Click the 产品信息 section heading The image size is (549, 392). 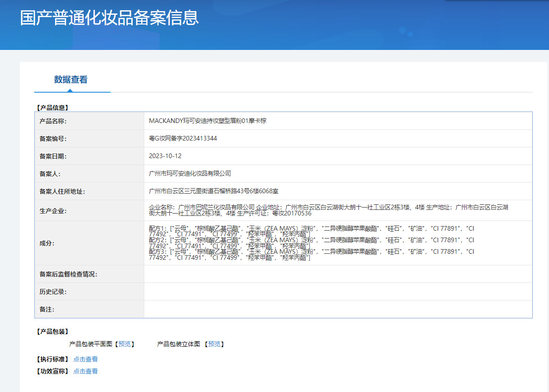click(x=53, y=107)
